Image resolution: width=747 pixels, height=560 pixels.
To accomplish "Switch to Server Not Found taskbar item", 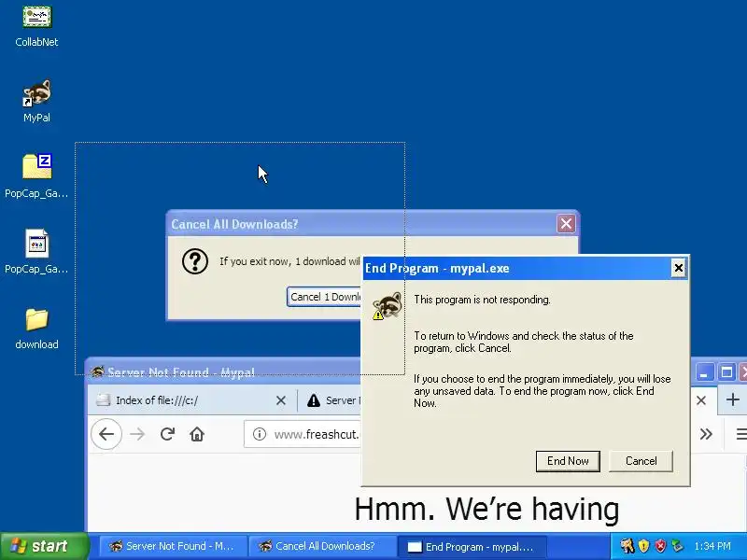I will point(172,546).
